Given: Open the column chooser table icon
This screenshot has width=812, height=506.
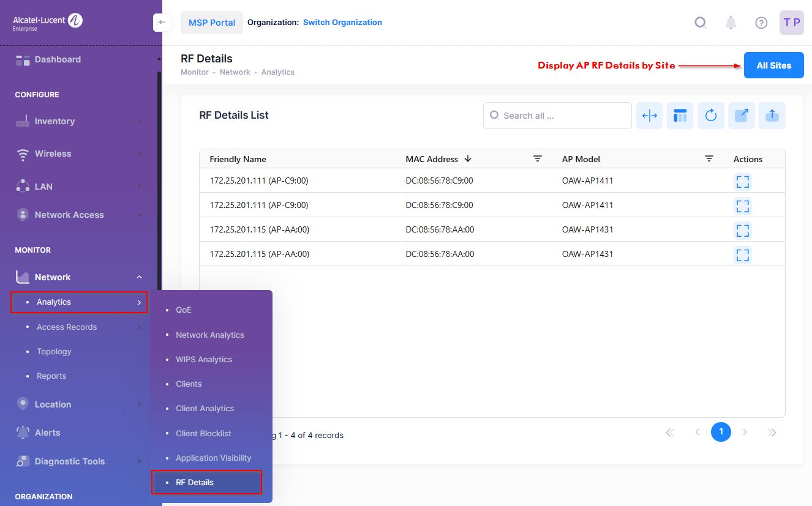Looking at the screenshot, I should [x=680, y=116].
